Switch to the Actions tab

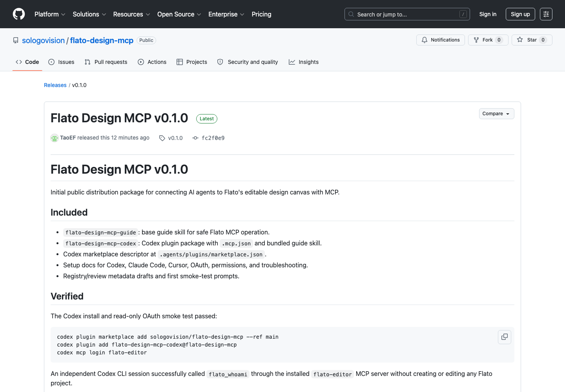(x=152, y=62)
